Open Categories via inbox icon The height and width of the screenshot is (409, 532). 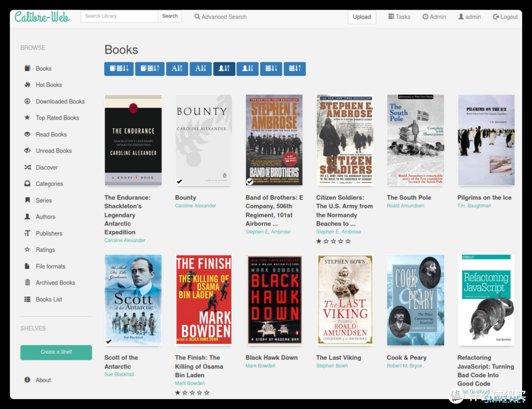[28, 184]
